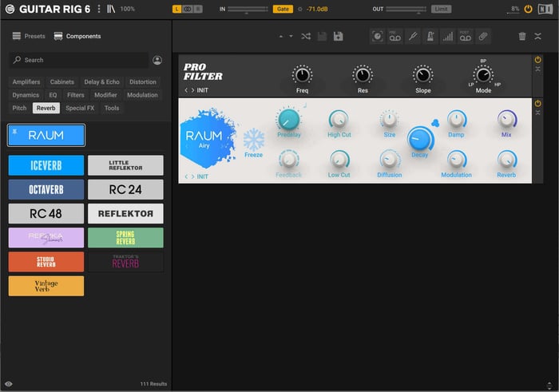559x392 pixels.
Task: Bypass Pro Filter with its power button
Action: [537, 60]
